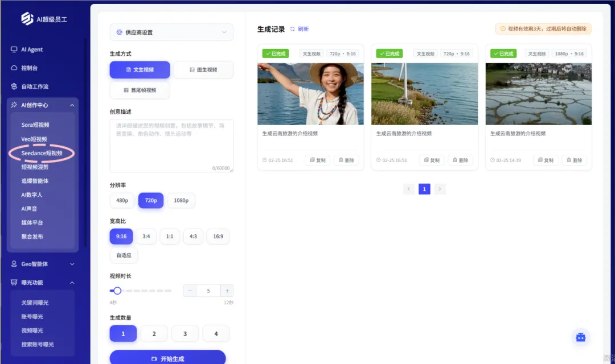Collapse the AI创作中心 section chevron
Screen dimensions: 615x364
(x=72, y=105)
